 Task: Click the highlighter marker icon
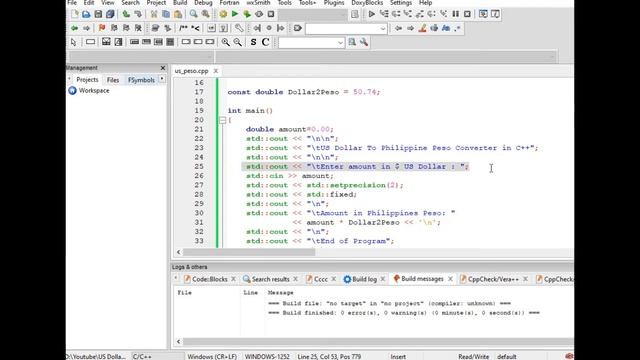(x=422, y=28)
